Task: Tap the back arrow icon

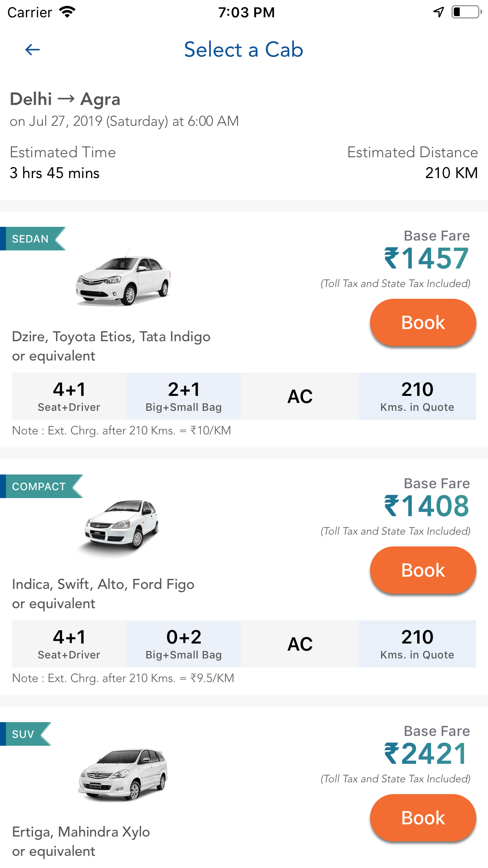Action: click(x=32, y=50)
